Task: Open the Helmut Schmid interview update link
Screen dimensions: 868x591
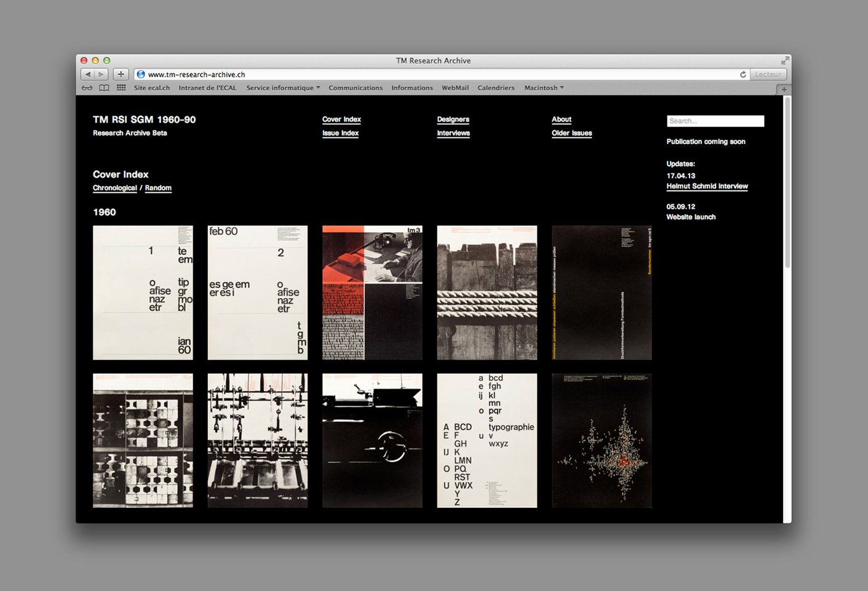Action: tap(706, 186)
